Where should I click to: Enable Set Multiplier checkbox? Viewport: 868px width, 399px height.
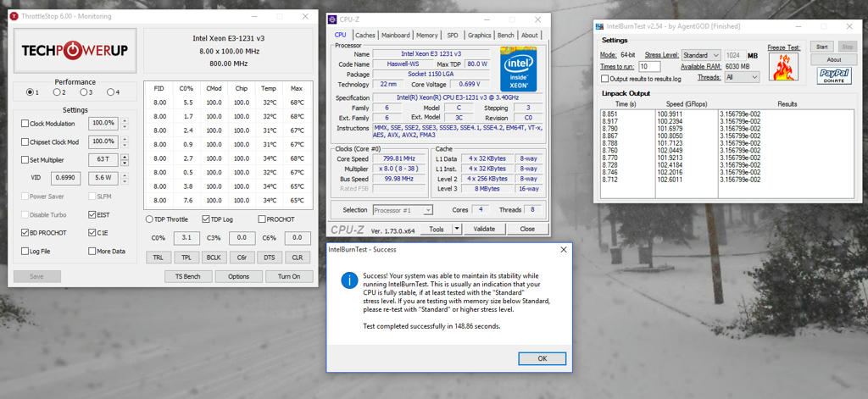coord(25,160)
